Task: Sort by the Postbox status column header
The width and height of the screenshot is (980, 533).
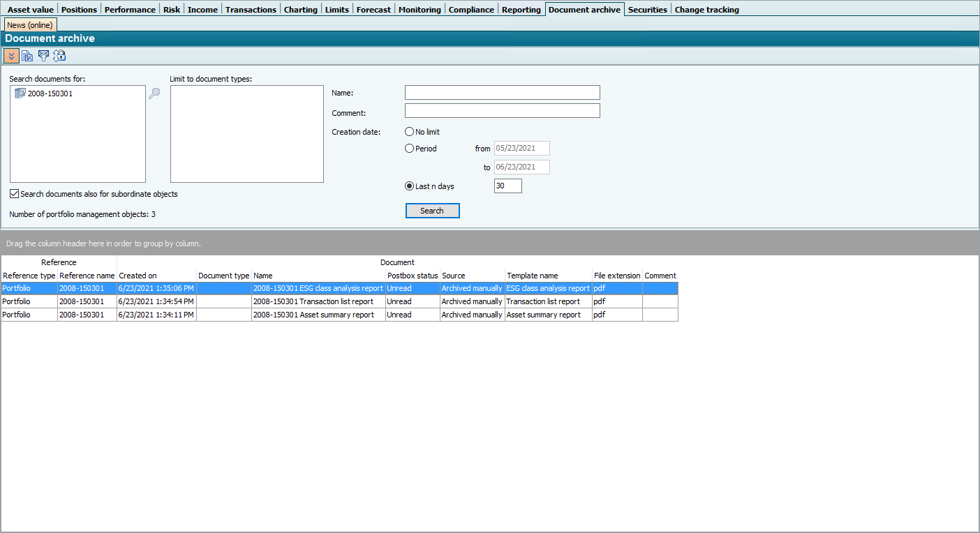Action: point(412,276)
